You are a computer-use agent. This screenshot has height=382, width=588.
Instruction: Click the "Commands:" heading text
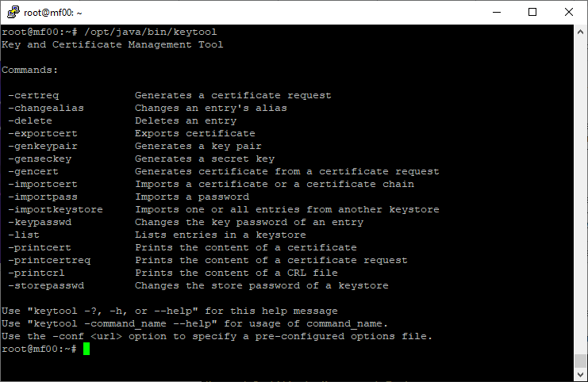(x=30, y=70)
